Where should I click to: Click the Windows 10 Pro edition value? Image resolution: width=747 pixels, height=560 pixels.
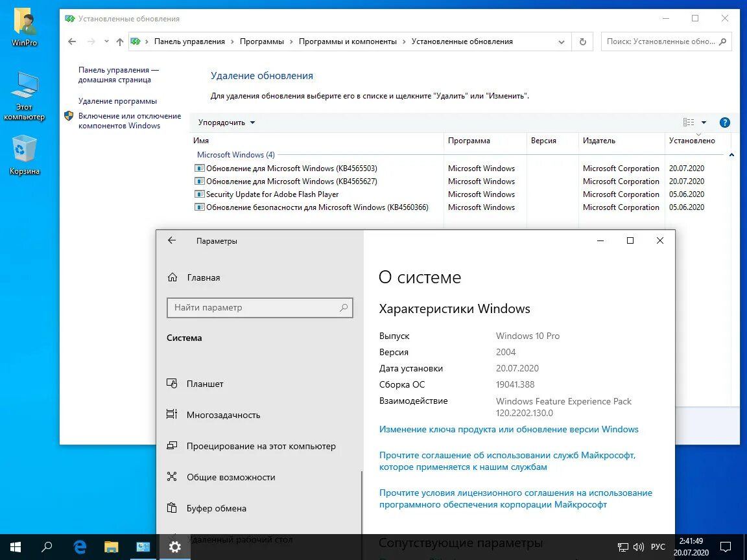click(528, 336)
